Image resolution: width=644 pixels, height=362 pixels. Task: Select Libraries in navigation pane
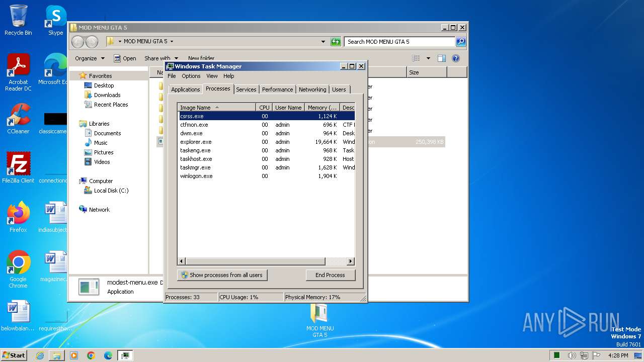(x=99, y=124)
